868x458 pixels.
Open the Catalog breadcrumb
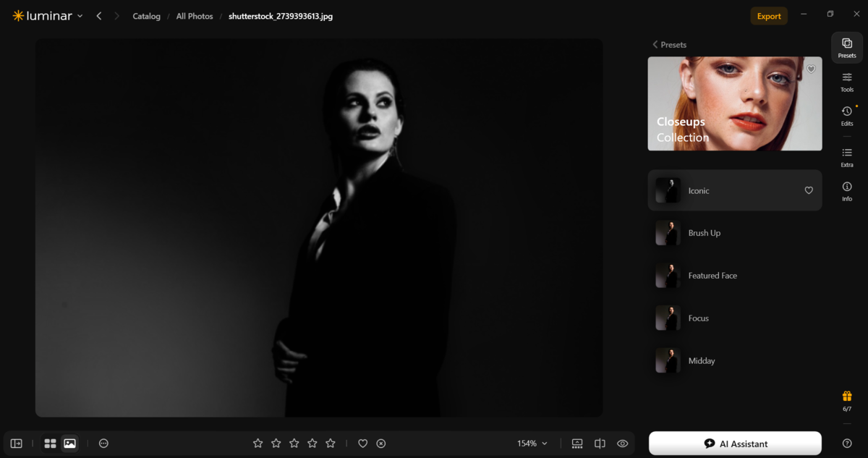click(146, 16)
